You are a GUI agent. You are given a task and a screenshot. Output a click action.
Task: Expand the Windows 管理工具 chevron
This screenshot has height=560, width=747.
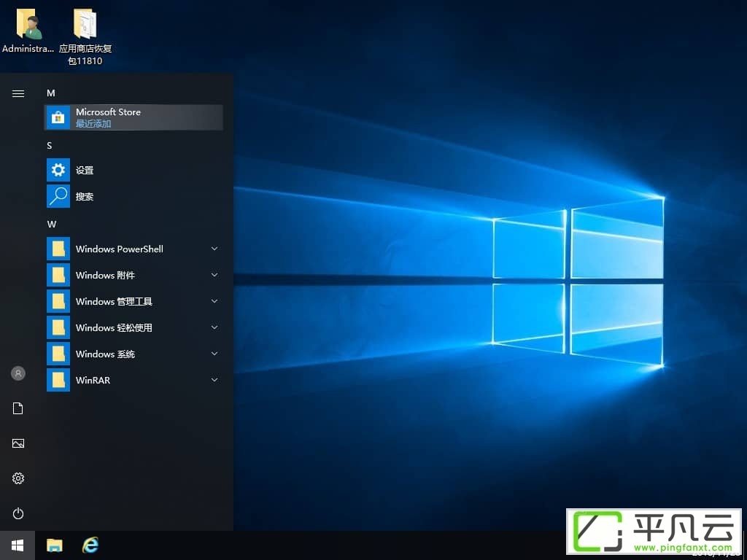tap(214, 301)
